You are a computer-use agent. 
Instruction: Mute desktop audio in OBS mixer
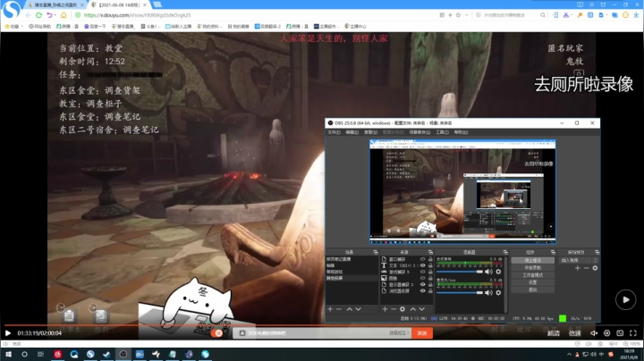pyautogui.click(x=488, y=272)
